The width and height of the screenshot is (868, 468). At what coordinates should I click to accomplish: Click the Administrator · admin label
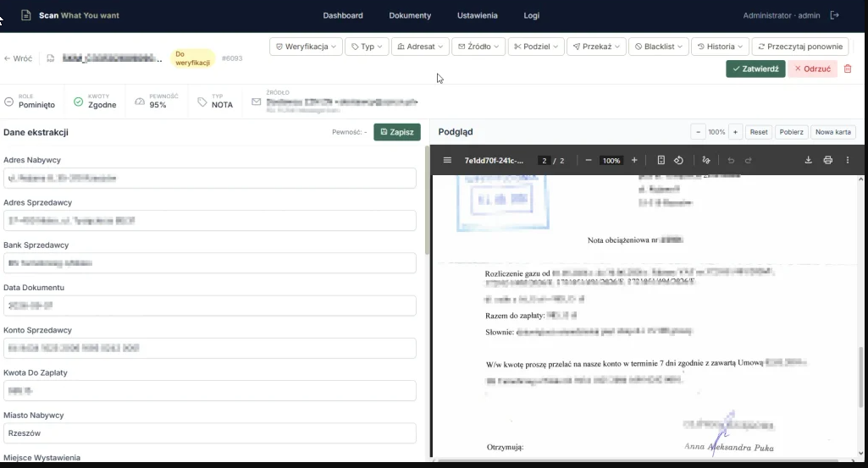(x=781, y=15)
